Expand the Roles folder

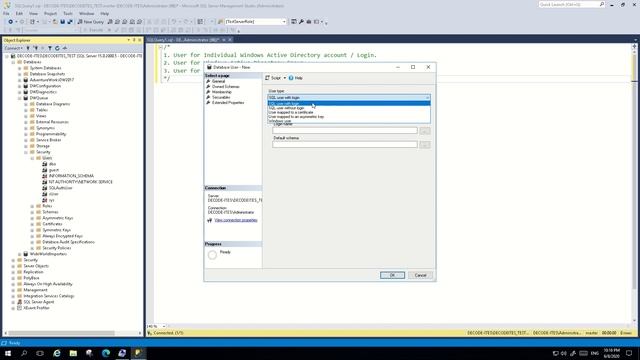32,206
